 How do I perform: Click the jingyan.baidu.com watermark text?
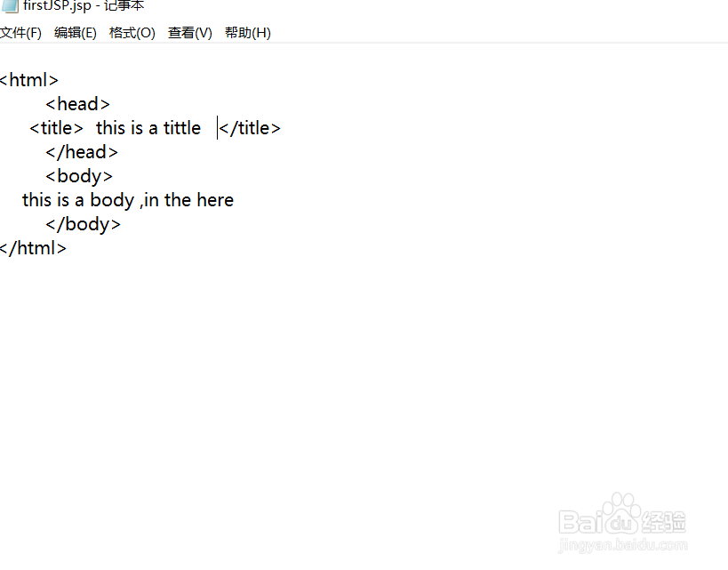click(x=622, y=544)
